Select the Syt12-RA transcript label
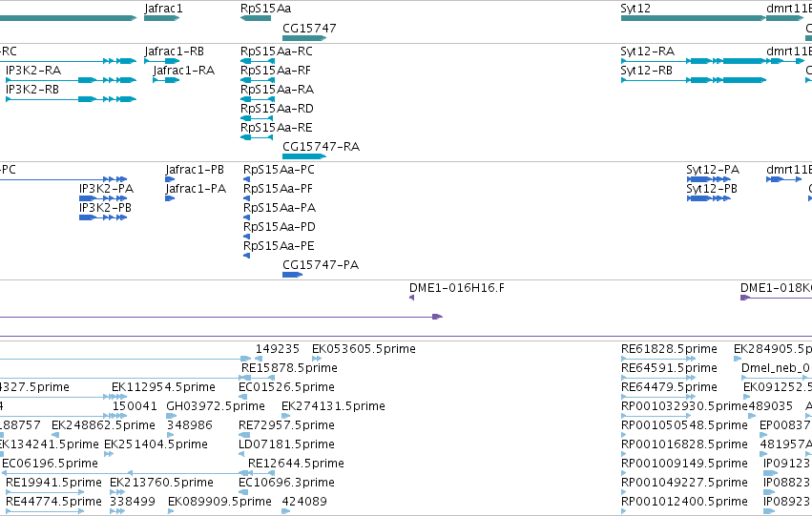Viewport: 812px width, 516px height. point(647,52)
